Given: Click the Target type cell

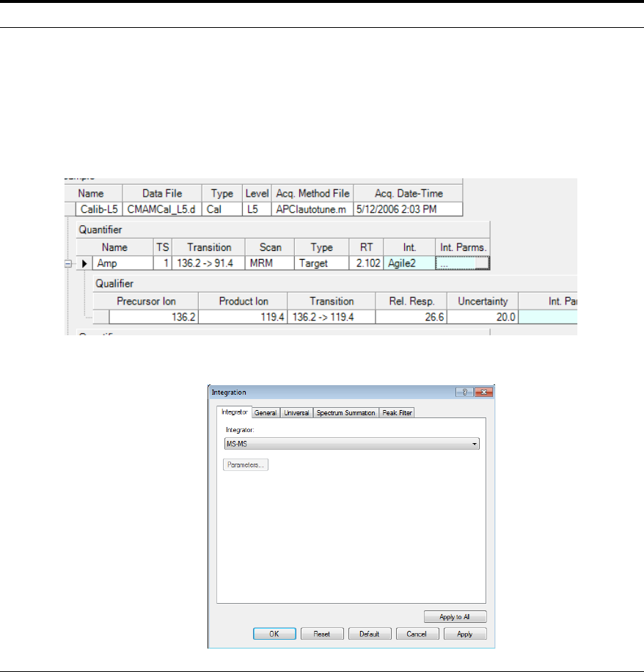Looking at the screenshot, I should [x=321, y=263].
